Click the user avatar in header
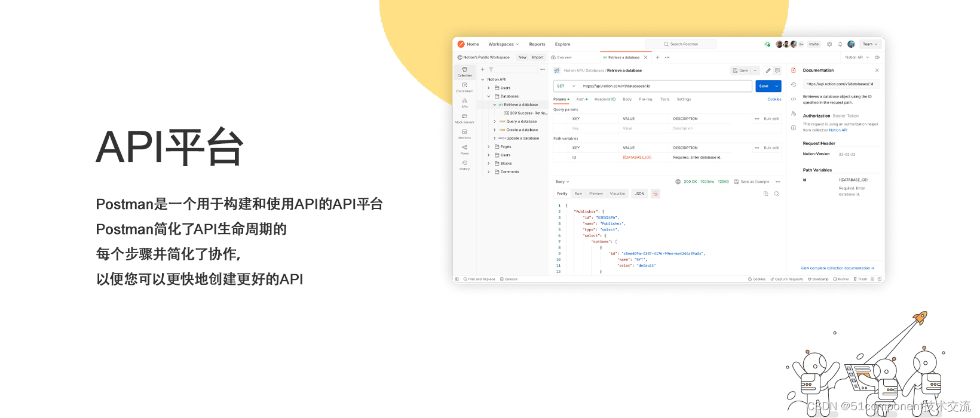 click(851, 44)
